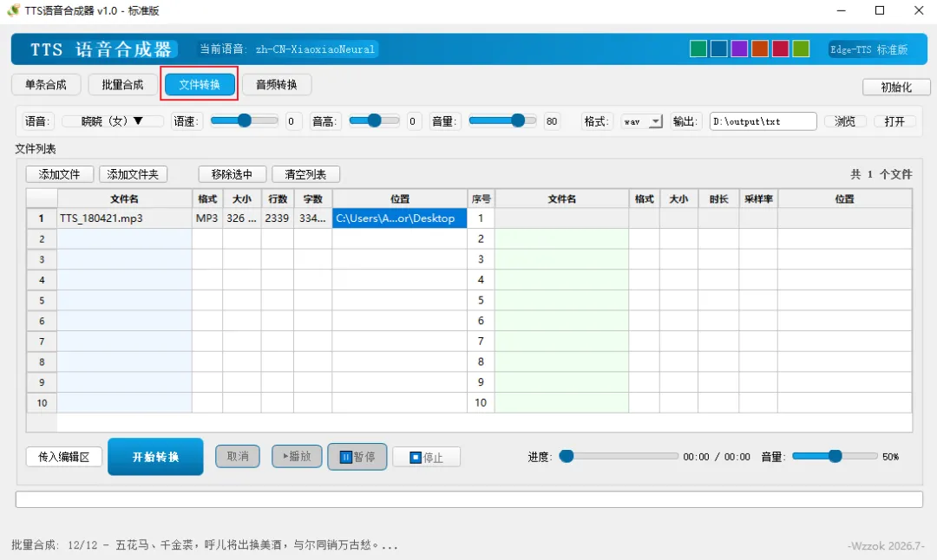Click the 字数 column header
Viewport: 937px width, 560px height.
point(312,199)
